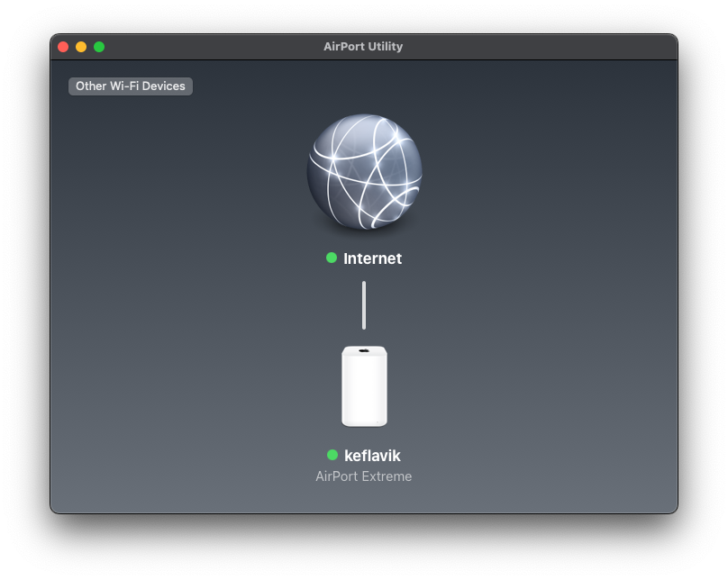728x580 pixels.
Task: Click the Internet label
Action: pyautogui.click(x=372, y=258)
